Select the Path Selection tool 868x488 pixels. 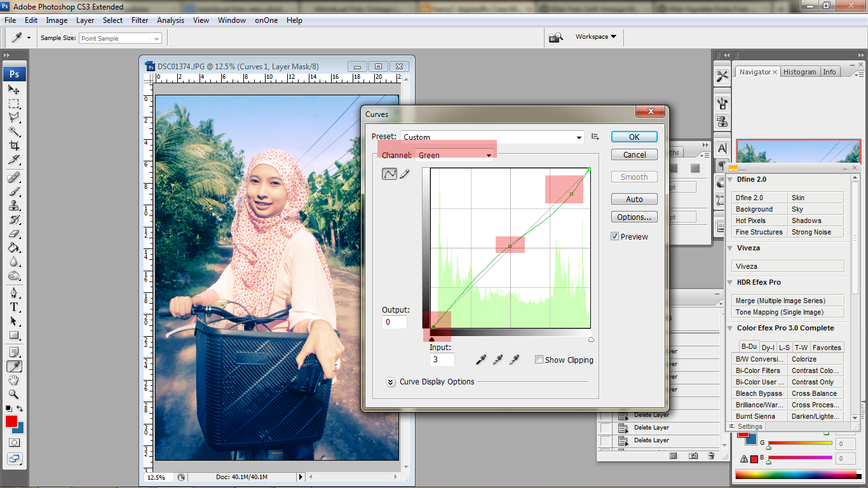pyautogui.click(x=14, y=321)
